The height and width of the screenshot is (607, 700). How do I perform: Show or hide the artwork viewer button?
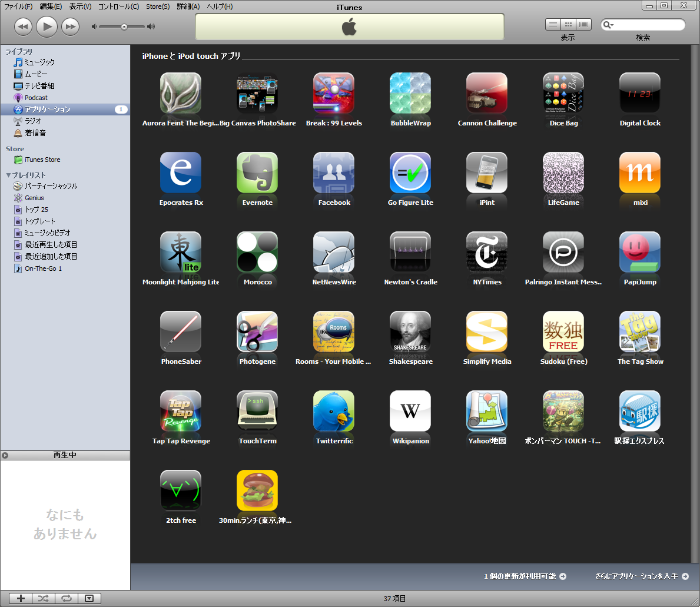point(89,599)
